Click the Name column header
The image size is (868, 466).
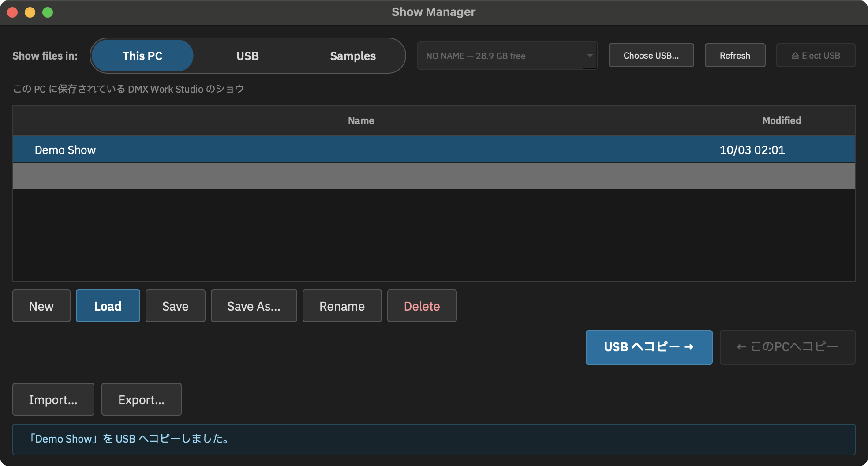pos(361,120)
